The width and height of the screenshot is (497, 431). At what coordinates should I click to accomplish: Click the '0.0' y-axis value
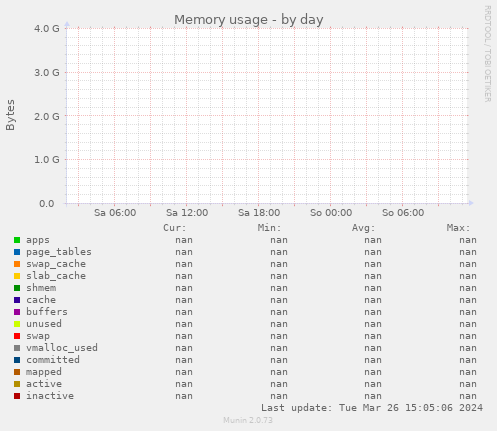pos(47,204)
